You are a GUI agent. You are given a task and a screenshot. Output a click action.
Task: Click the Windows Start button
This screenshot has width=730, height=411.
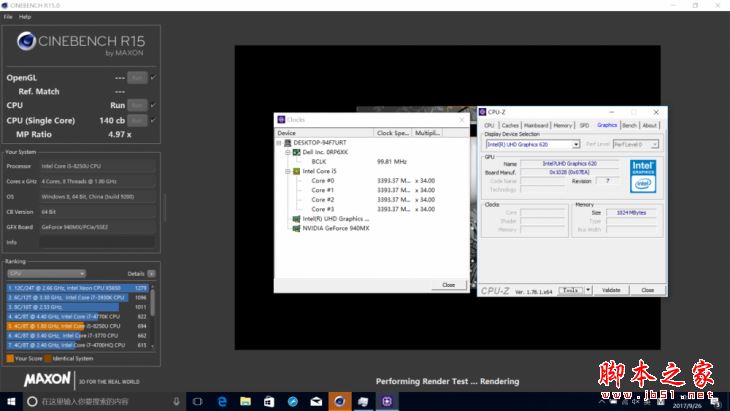pyautogui.click(x=11, y=401)
